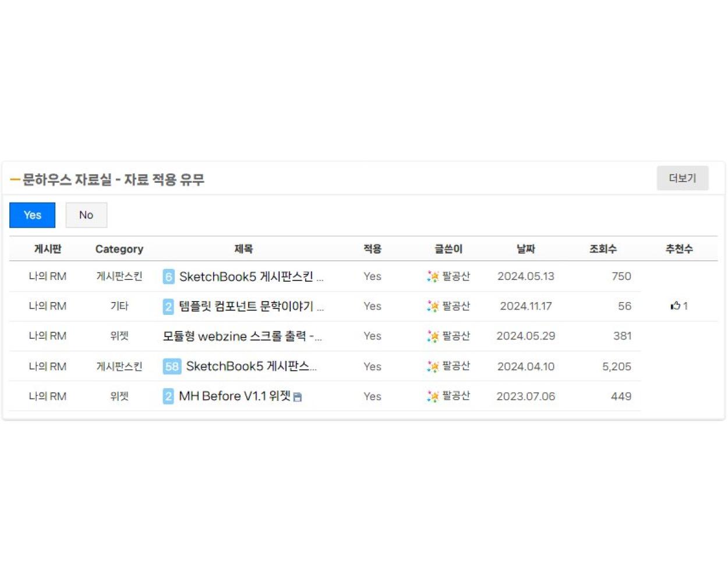
Task: Click the 조회수 column header
Action: click(x=603, y=249)
